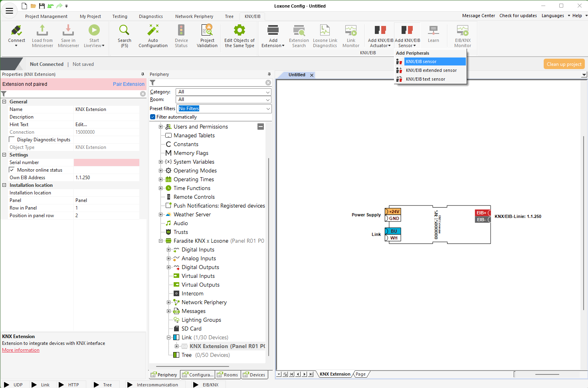Expand the Users and Permissions node
Screen dimensions: 588x388
(x=160, y=127)
